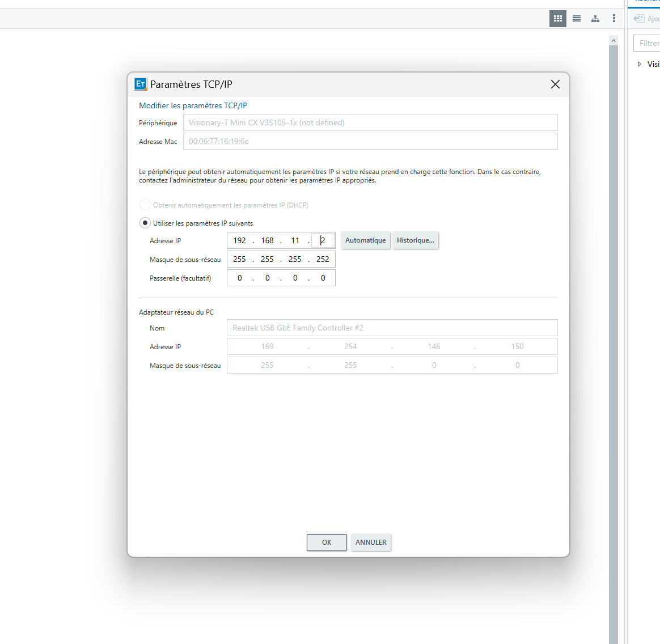Open the Historique button

[x=416, y=240]
